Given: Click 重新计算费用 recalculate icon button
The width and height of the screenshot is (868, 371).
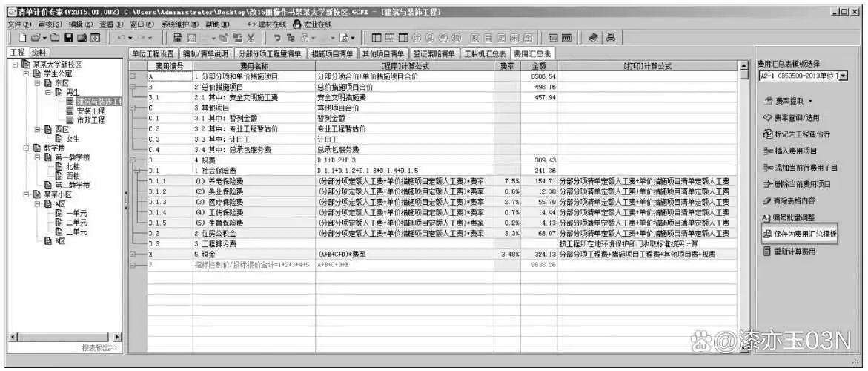Looking at the screenshot, I should [x=767, y=252].
